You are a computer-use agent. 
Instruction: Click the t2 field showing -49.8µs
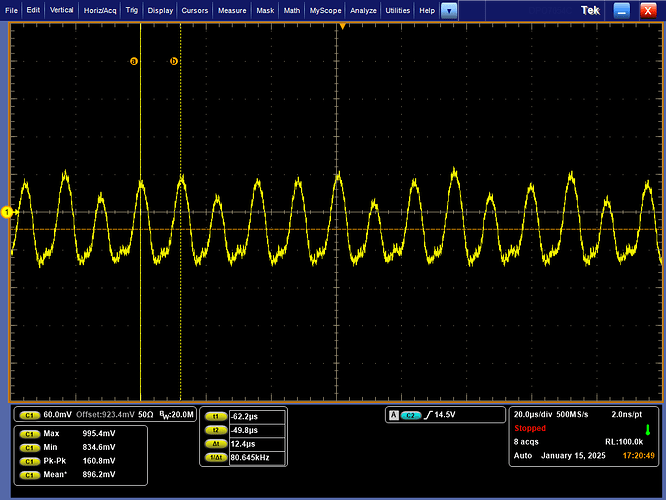257,430
